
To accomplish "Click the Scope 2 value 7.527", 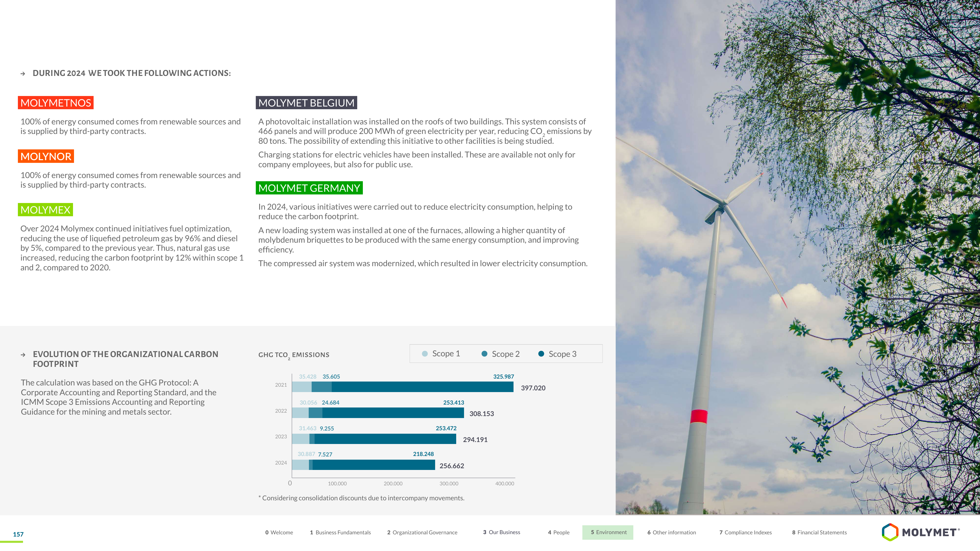I will point(325,455).
